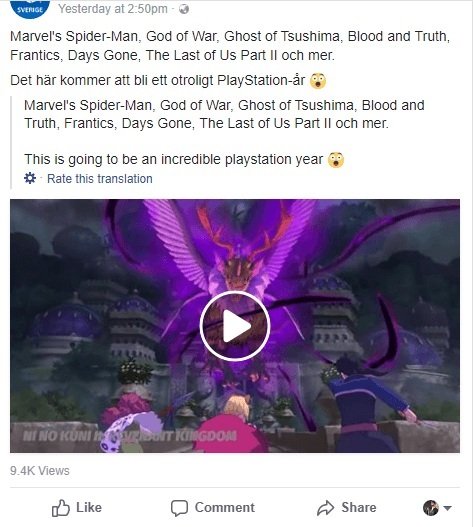Viewport: 473px width, 527px height.
Task: Play the Ni No Kuni video
Action: [x=235, y=326]
